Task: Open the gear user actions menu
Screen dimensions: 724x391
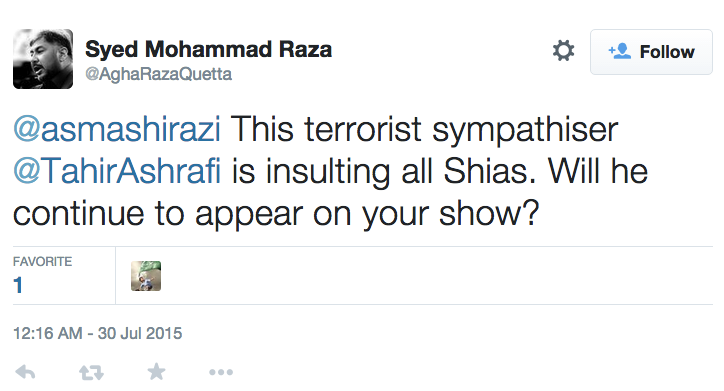Action: pos(563,50)
